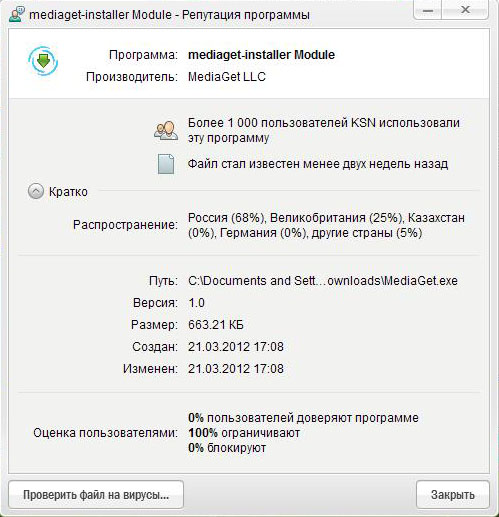
Task: Collapse the Кратко section chevron
Action: coord(36,192)
